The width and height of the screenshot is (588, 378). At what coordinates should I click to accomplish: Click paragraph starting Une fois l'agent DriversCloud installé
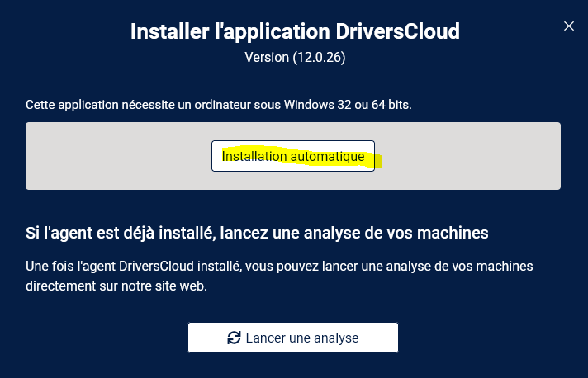pos(279,276)
